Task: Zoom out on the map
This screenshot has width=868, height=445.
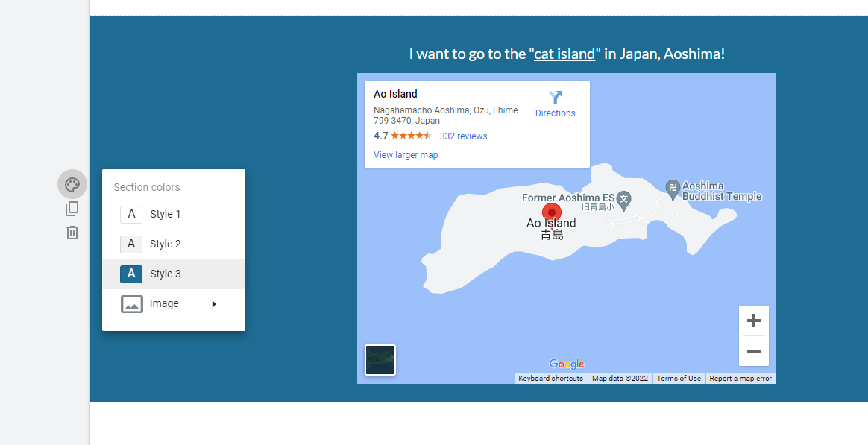Action: [753, 351]
